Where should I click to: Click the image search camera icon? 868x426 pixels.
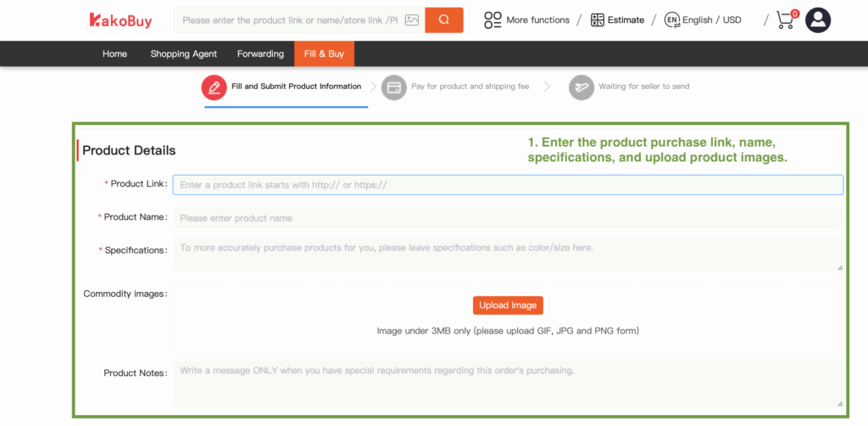coord(412,20)
